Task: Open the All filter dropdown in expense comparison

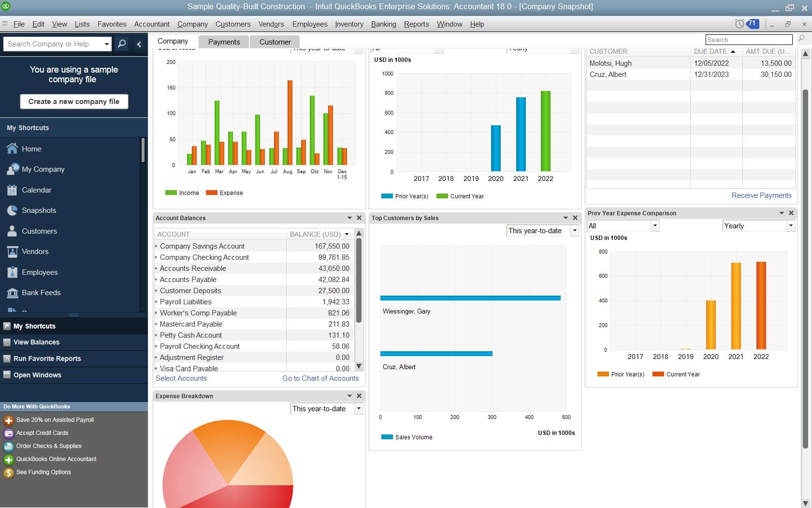Action: click(655, 225)
